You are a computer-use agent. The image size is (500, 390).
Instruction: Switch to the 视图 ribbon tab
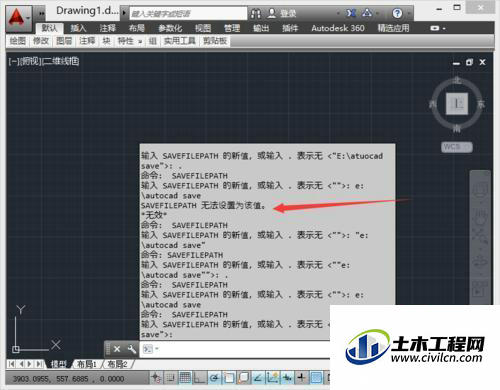click(x=203, y=28)
